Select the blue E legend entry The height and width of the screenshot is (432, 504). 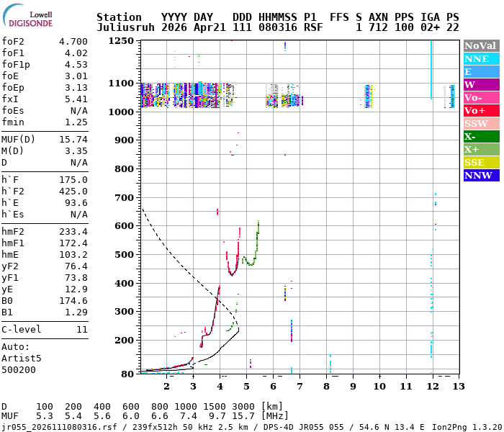coord(481,71)
